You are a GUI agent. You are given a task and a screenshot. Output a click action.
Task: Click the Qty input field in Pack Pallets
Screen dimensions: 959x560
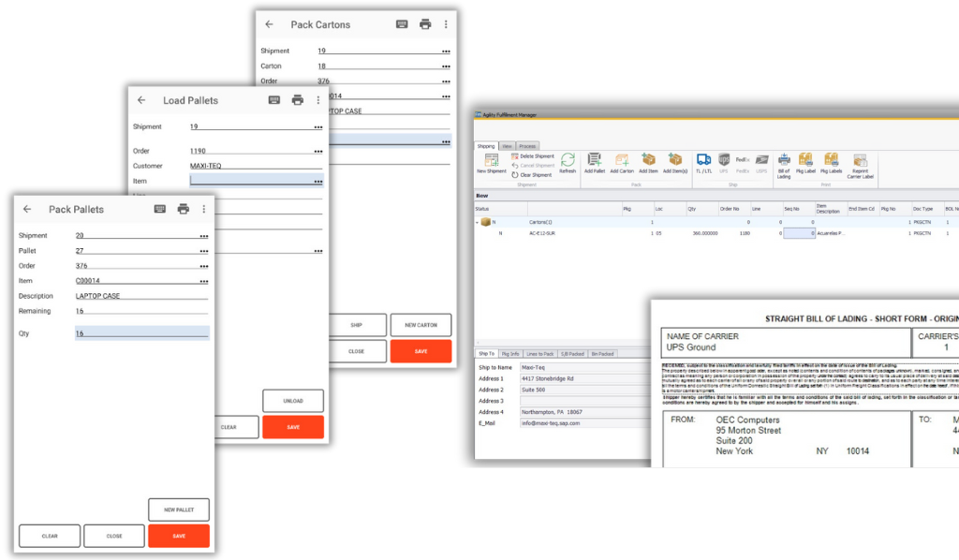[x=140, y=332]
